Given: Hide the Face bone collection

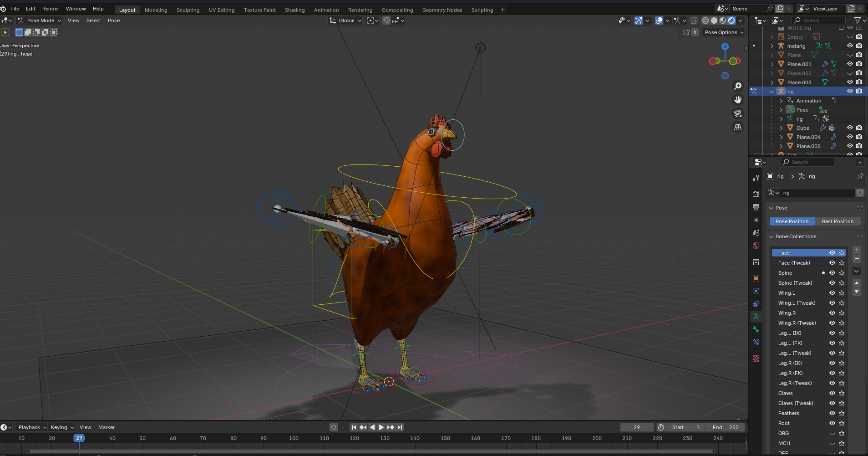Looking at the screenshot, I should (x=832, y=253).
